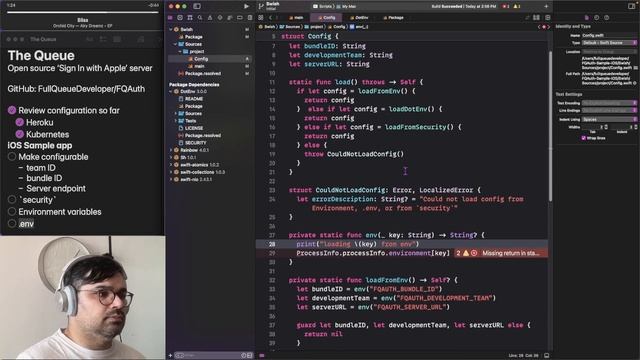Viewport: 640px width, 360px height.
Task: Open the debug navigator icon
Action: click(x=230, y=18)
